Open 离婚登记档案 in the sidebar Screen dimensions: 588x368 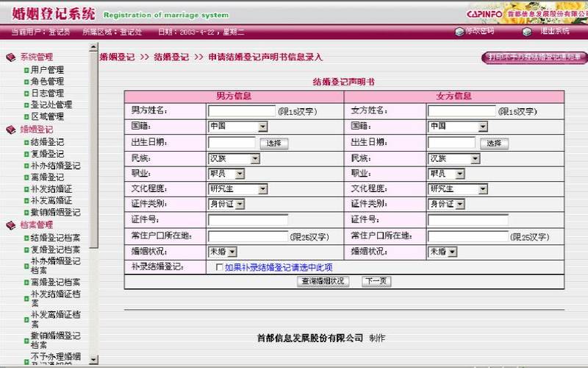coord(56,283)
